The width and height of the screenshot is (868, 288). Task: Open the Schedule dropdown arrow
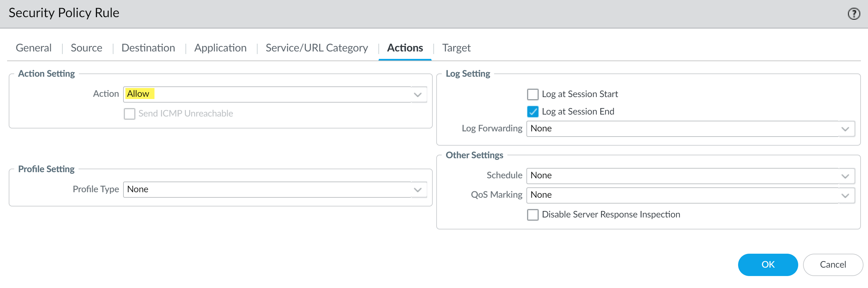coord(845,176)
